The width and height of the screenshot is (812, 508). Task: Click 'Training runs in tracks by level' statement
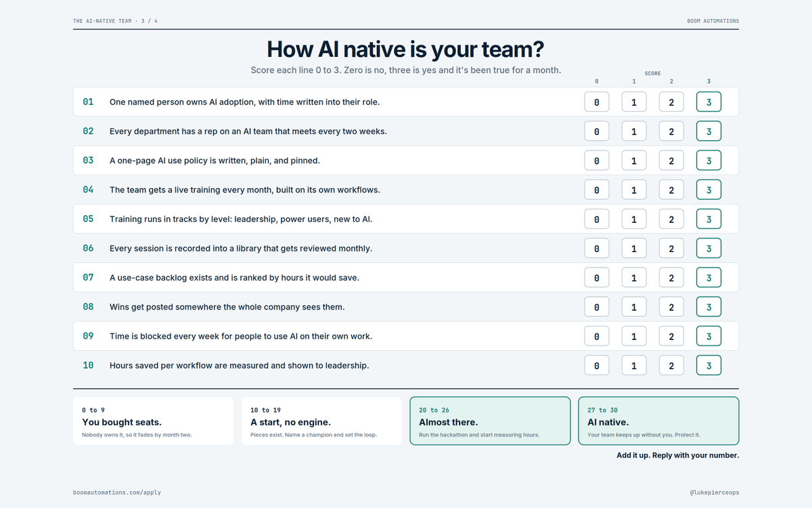pos(241,219)
